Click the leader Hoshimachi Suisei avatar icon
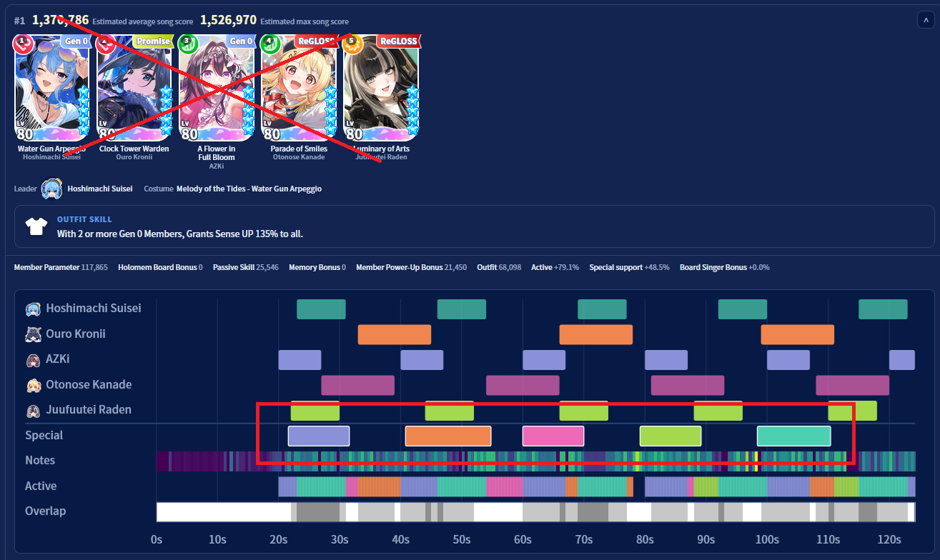940x560 pixels. point(51,189)
